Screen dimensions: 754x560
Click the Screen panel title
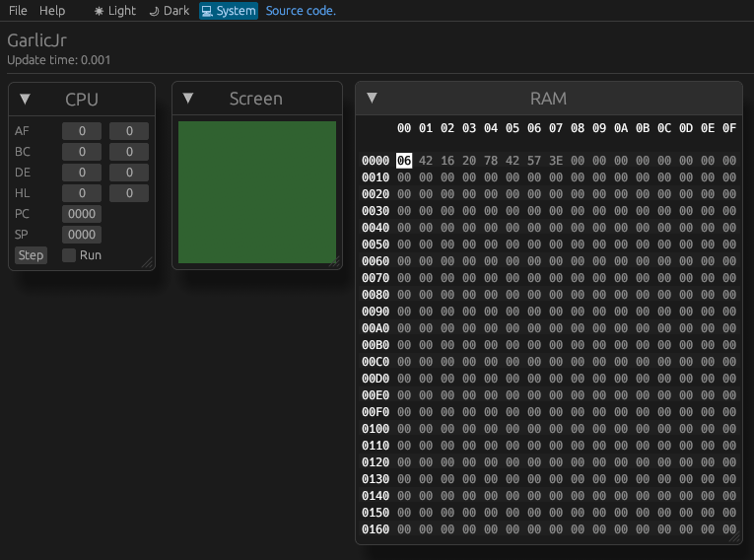(256, 99)
